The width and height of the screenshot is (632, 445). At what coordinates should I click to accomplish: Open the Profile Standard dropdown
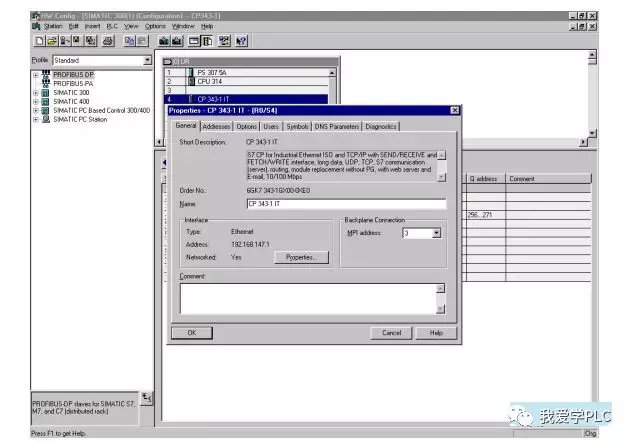coord(147,60)
